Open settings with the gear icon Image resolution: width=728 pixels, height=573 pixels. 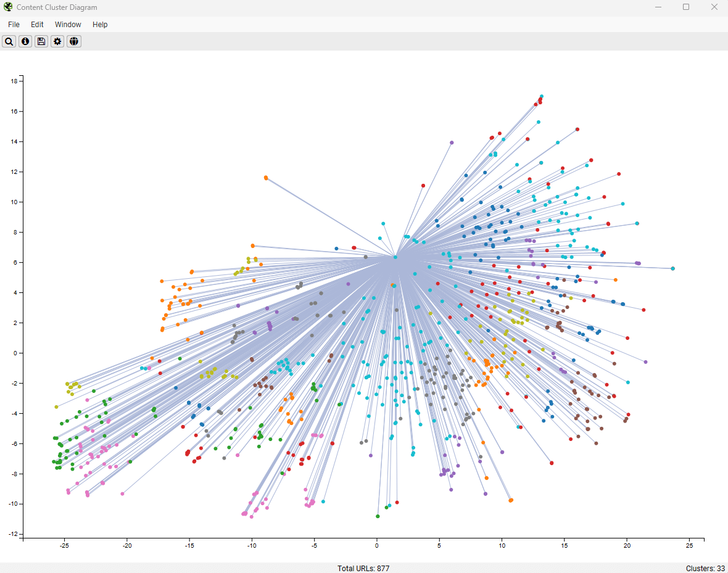[57, 41]
